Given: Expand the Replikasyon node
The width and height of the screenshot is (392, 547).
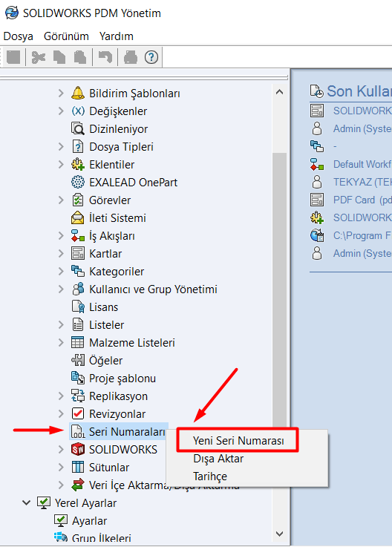Looking at the screenshot, I should [x=61, y=396].
